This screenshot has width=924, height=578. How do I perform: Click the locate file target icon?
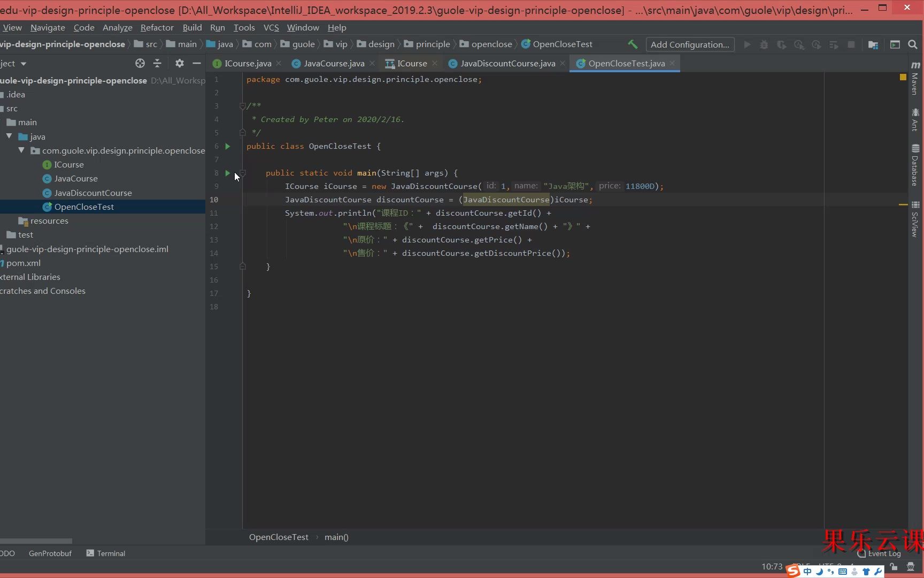140,63
